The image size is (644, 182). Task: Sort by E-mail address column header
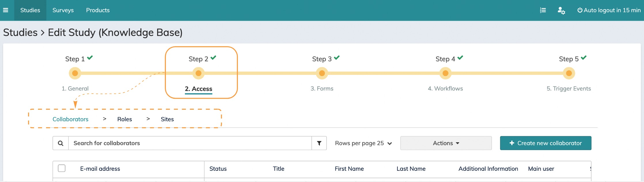tap(100, 169)
